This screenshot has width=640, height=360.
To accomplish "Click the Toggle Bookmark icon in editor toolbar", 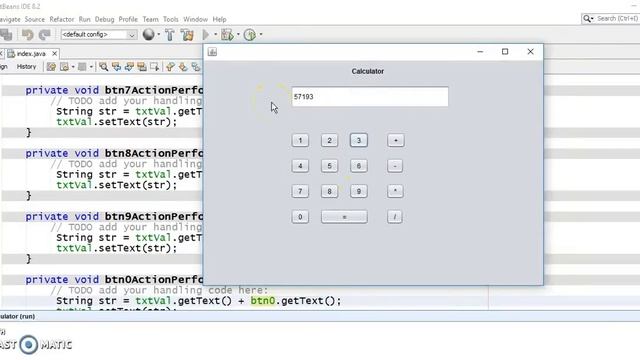I will point(196,67).
